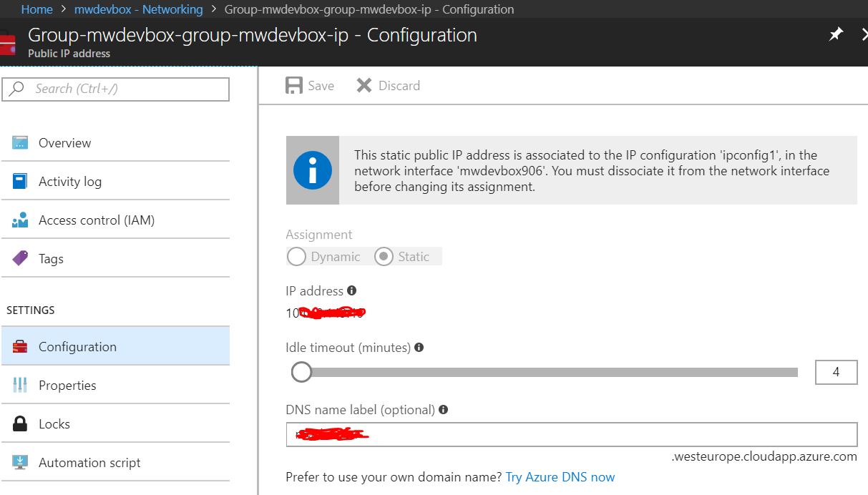
Task: Click the Properties bars icon
Action: click(x=20, y=386)
